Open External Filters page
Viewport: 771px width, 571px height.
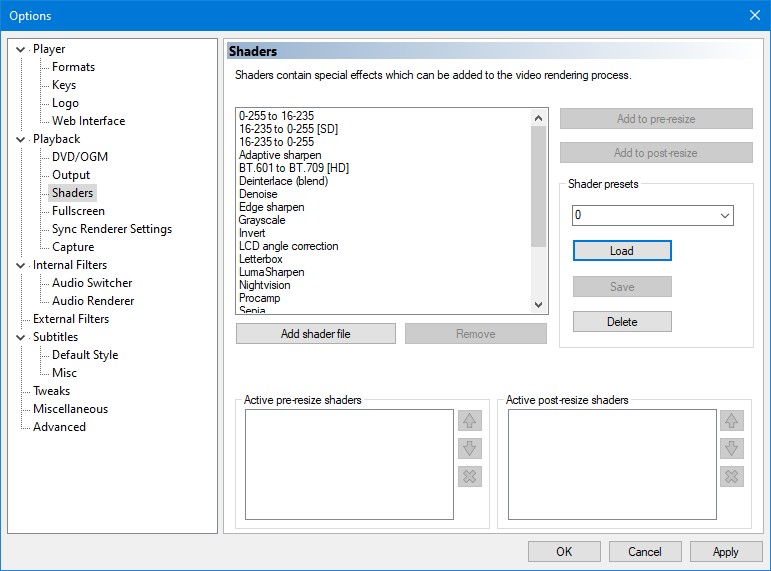click(71, 319)
